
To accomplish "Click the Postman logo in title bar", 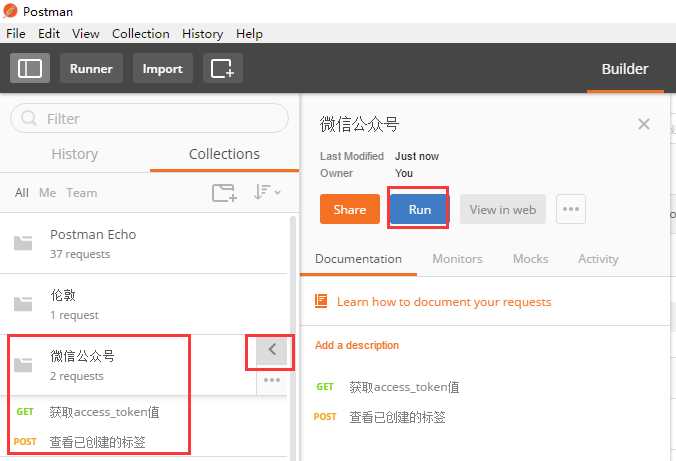I will pyautogui.click(x=10, y=11).
